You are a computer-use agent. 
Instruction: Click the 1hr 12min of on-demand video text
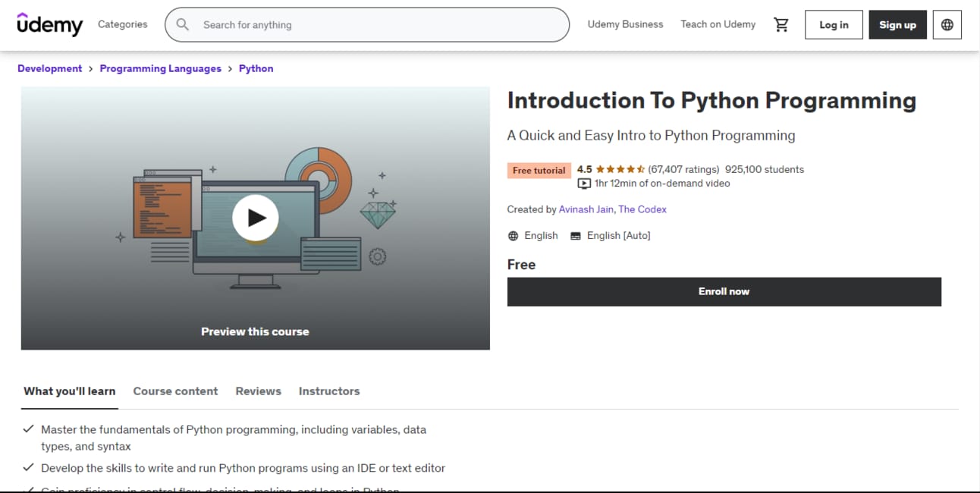[662, 184]
